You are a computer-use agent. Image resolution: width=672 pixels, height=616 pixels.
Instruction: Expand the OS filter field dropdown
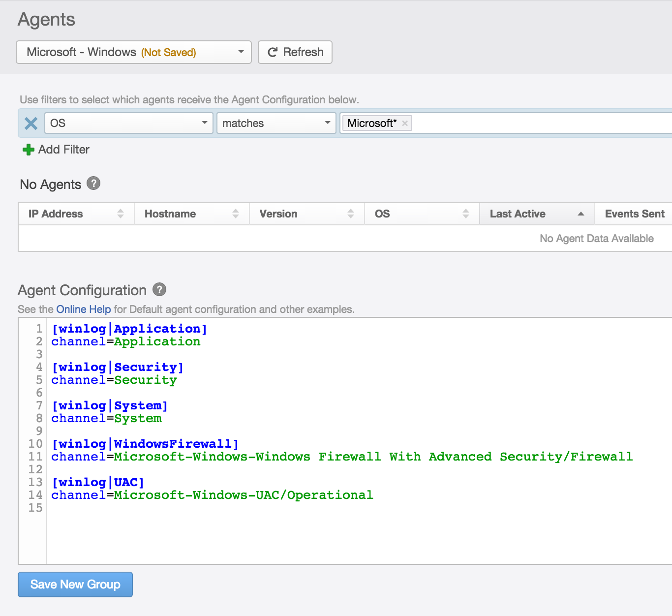pos(129,123)
